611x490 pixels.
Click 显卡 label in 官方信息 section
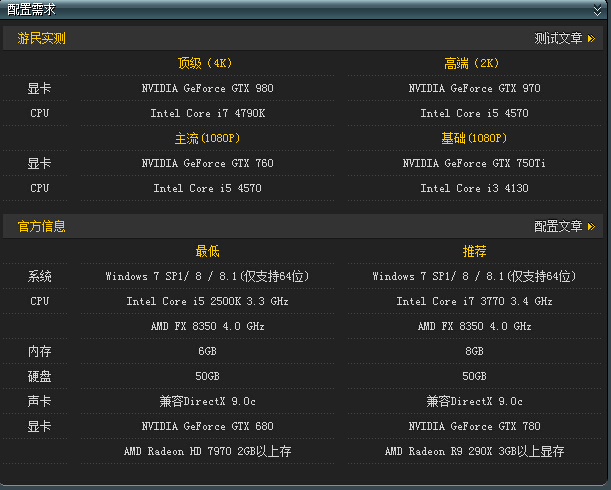click(x=39, y=426)
